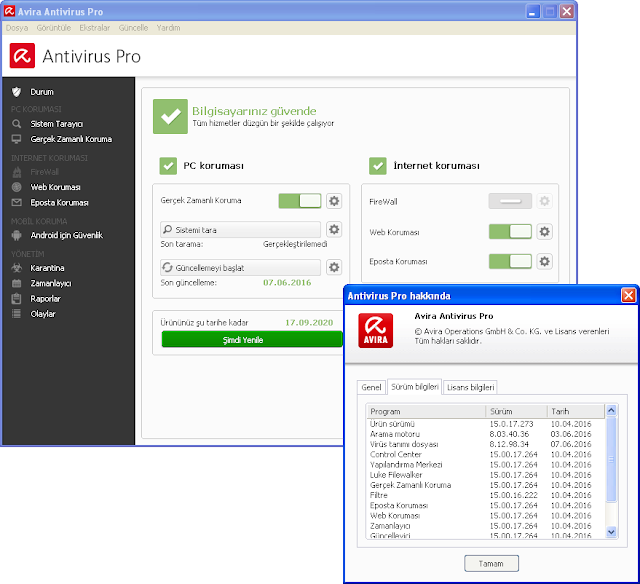
Task: Switch to the Lisans bilgileri tab
Action: (x=470, y=387)
